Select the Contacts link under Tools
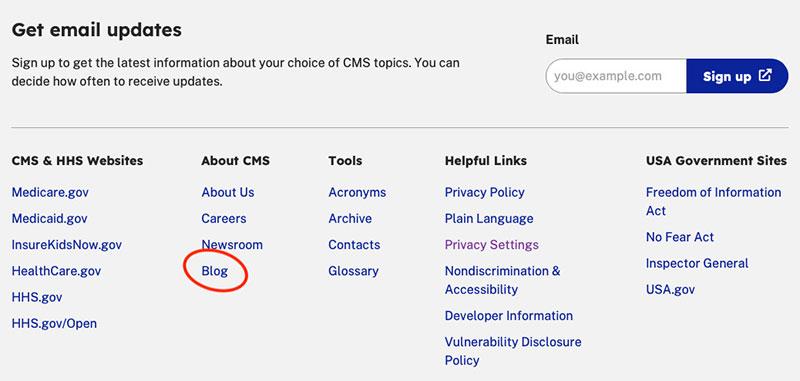The width and height of the screenshot is (800, 381). [x=354, y=245]
